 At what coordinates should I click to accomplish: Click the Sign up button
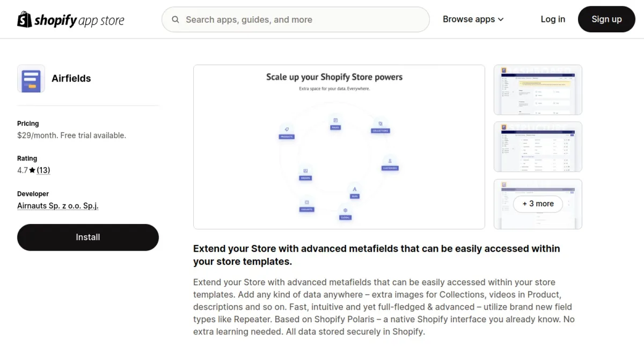point(606,19)
